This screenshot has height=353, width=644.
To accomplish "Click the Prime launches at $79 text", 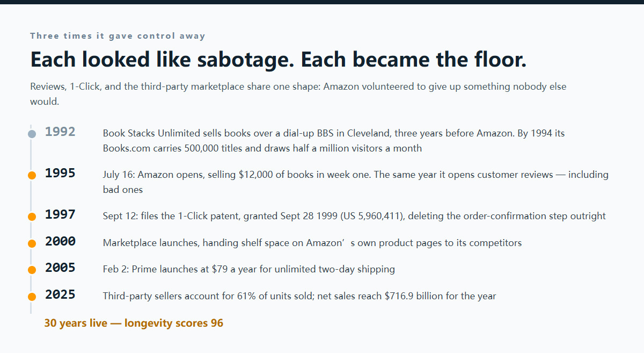I will click(x=249, y=269).
